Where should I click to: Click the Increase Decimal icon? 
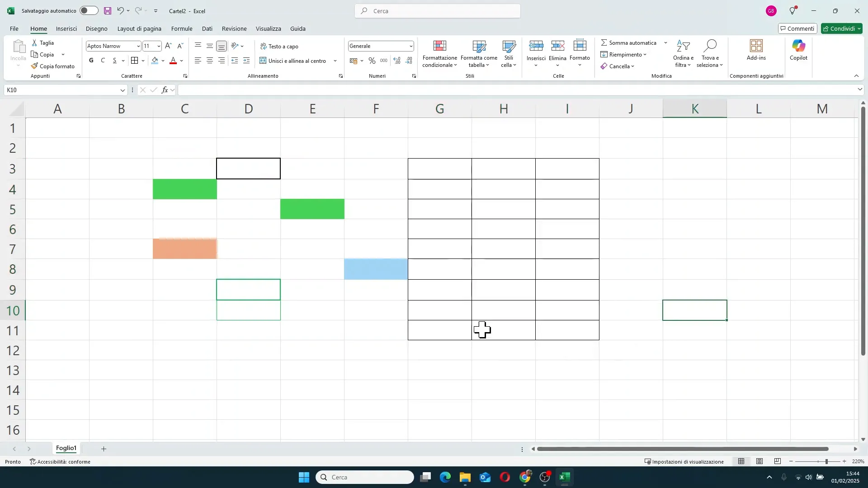pyautogui.click(x=397, y=61)
